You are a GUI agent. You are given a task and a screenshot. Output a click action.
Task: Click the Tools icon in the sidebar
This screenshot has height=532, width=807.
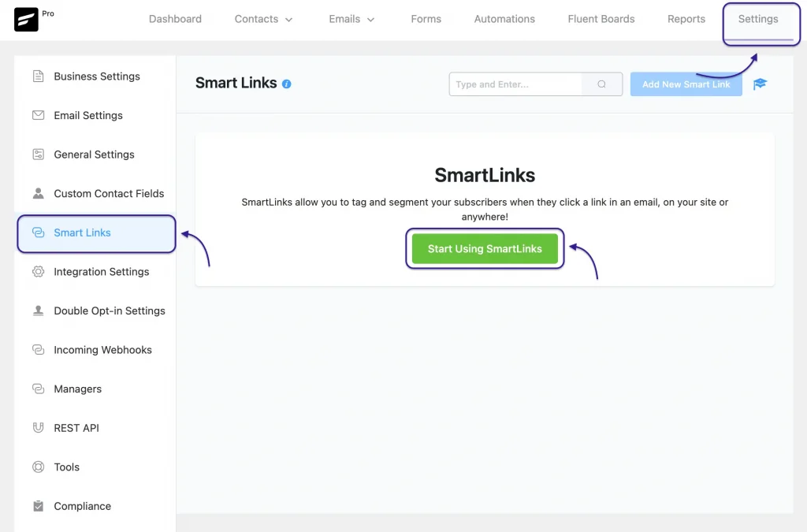37,467
